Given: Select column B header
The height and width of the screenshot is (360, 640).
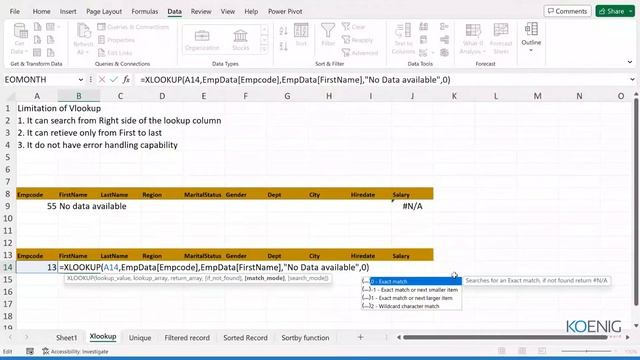Looking at the screenshot, I should click(78, 96).
